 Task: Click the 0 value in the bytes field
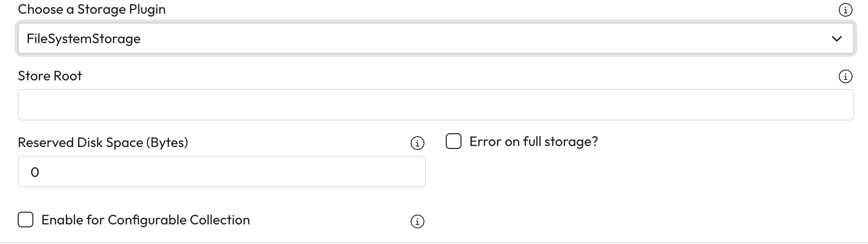point(35,172)
